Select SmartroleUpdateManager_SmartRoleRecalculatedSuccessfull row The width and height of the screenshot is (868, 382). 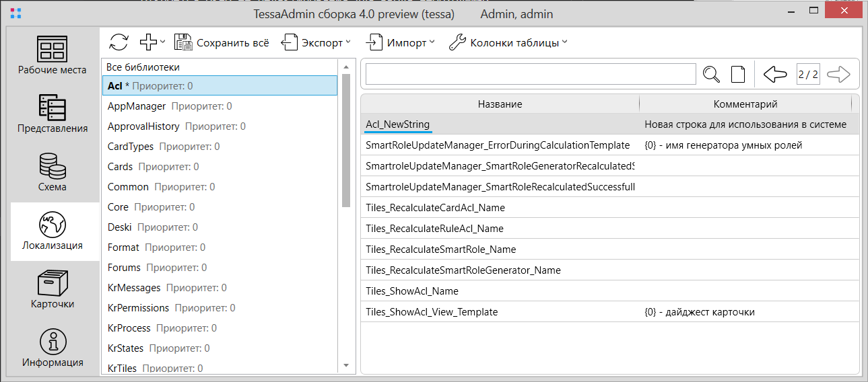(610, 187)
